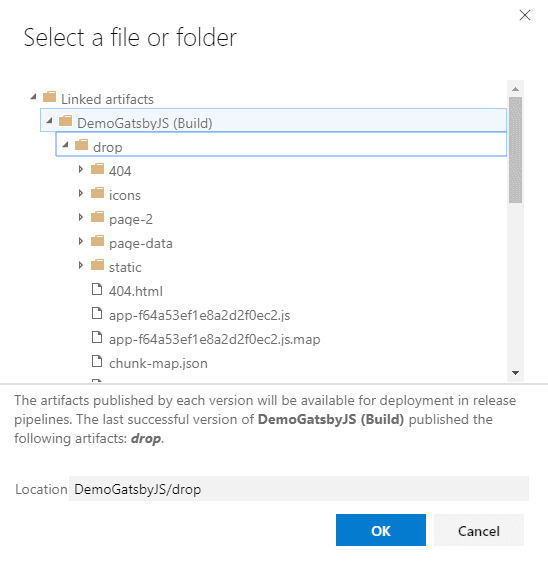Click the Linked artifacts folder icon
This screenshot has width=548, height=570.
click(x=49, y=97)
